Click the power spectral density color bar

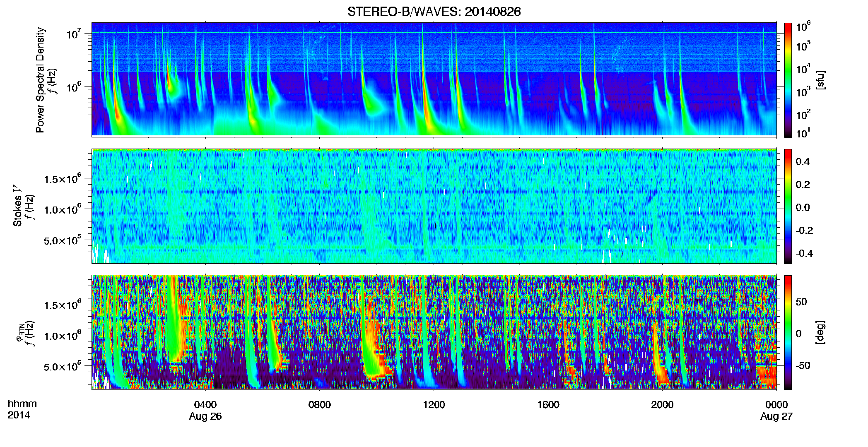click(x=788, y=80)
